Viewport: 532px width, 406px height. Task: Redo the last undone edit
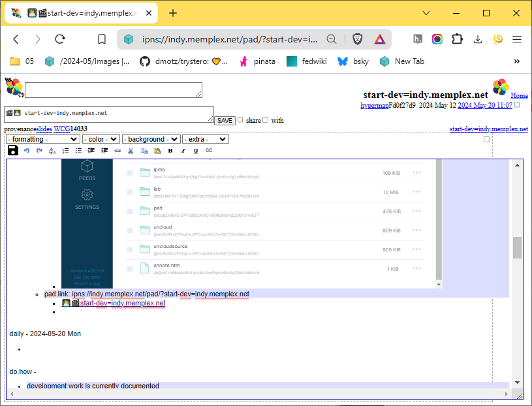coord(39,151)
